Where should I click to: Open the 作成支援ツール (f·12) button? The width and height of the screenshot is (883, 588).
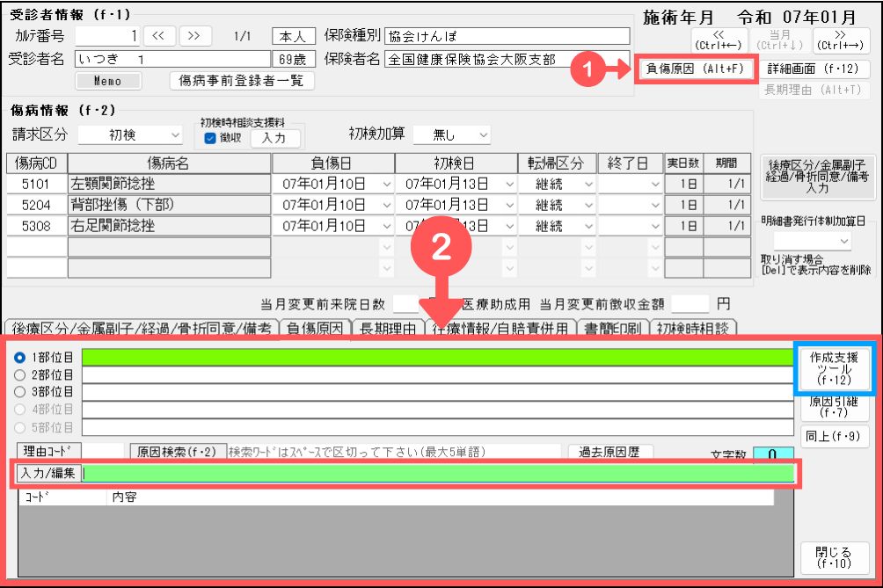click(x=834, y=367)
